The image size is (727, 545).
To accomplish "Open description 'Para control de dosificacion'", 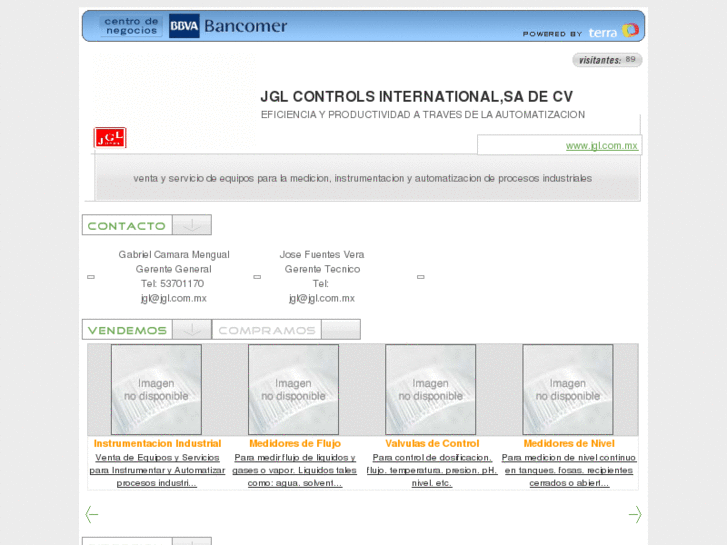I will click(x=432, y=470).
